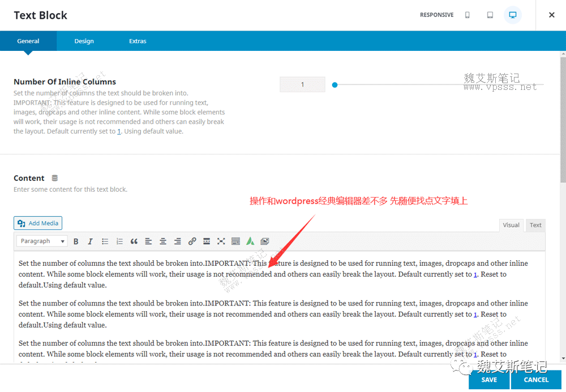Click the 'Number Of Inline Columns' heading
This screenshot has height=392, width=566.
(x=65, y=82)
